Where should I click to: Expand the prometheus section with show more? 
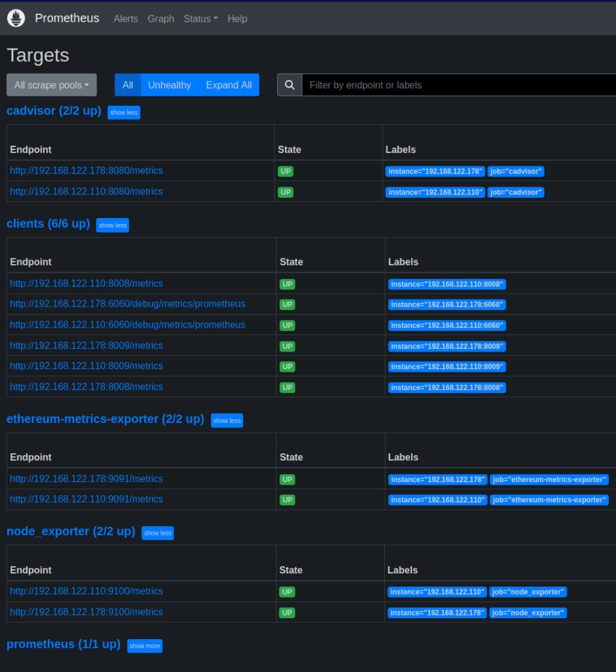[144, 646]
